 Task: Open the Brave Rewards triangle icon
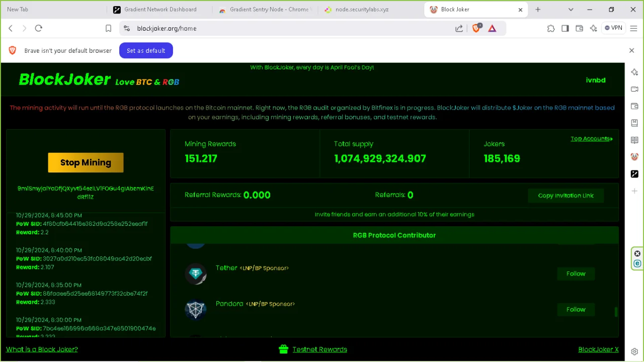click(492, 29)
